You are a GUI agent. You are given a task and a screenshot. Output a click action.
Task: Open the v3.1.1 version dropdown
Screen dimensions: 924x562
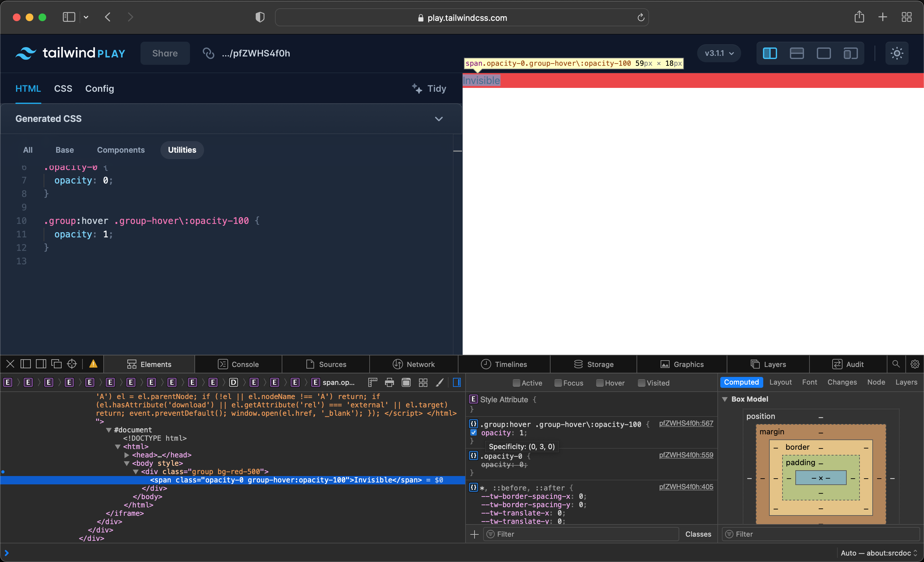coord(718,53)
